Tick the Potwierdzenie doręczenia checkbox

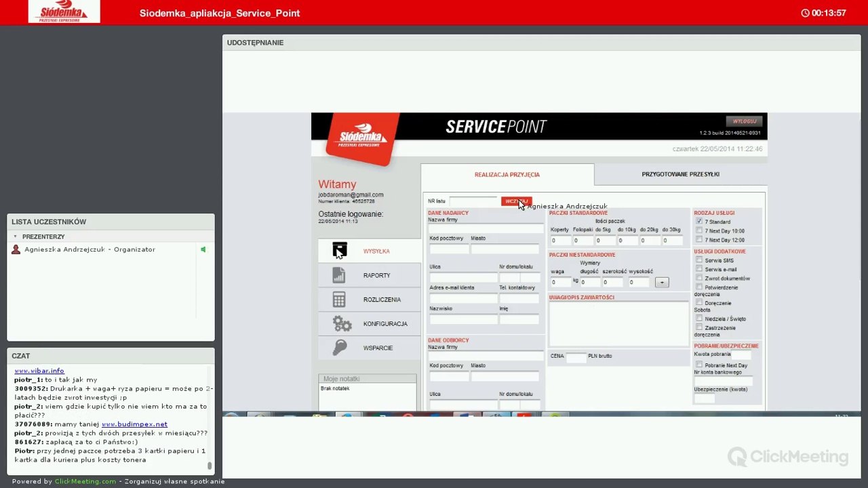point(699,287)
